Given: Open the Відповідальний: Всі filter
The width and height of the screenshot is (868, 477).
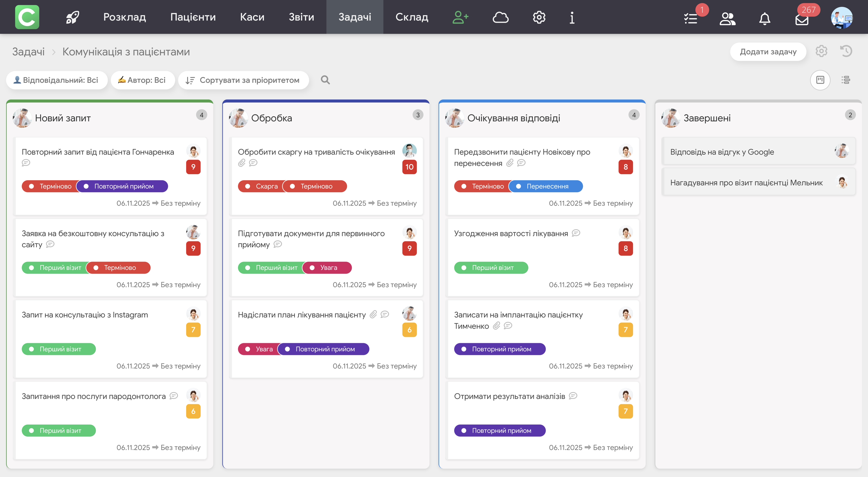Looking at the screenshot, I should (x=57, y=80).
